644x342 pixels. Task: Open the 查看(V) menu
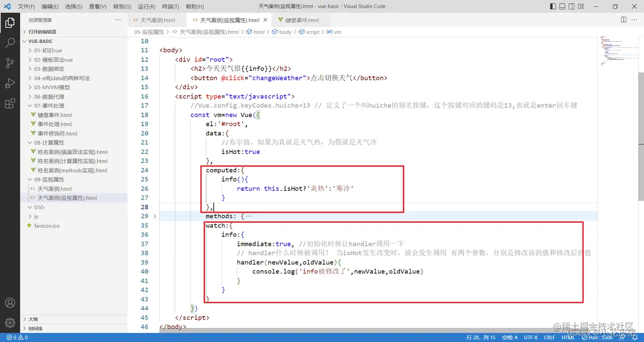coord(98,7)
